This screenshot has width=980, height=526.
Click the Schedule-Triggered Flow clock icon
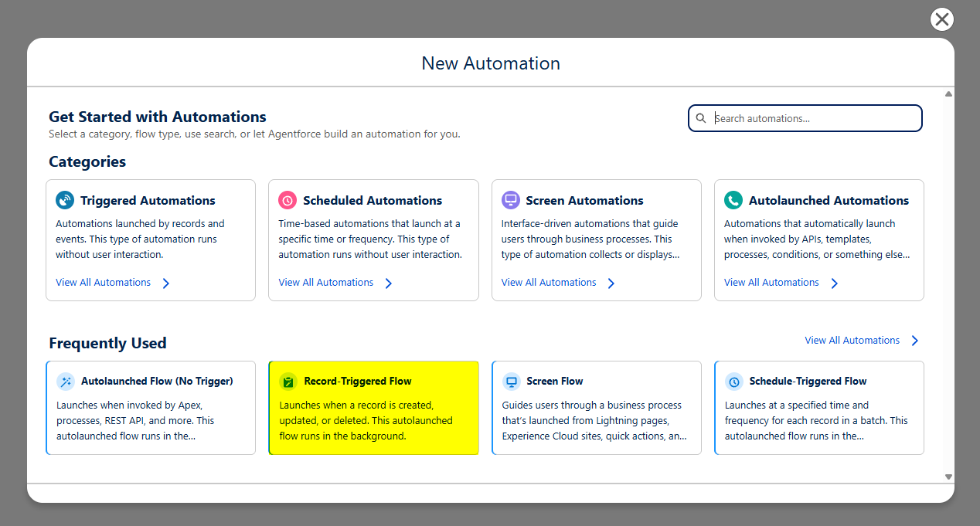pos(733,381)
